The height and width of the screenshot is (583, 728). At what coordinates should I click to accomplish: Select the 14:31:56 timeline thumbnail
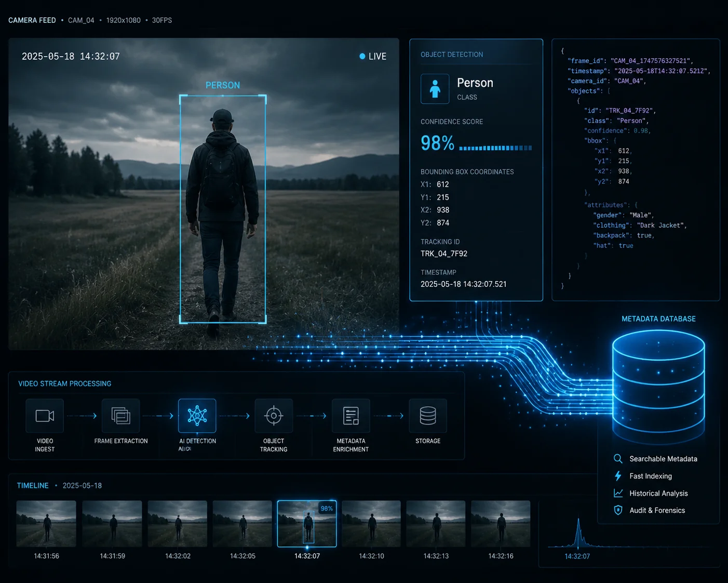(x=46, y=524)
